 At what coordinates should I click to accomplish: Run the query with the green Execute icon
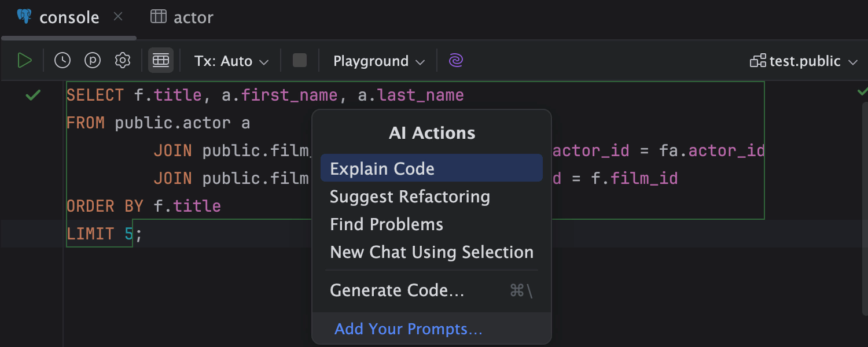(24, 61)
